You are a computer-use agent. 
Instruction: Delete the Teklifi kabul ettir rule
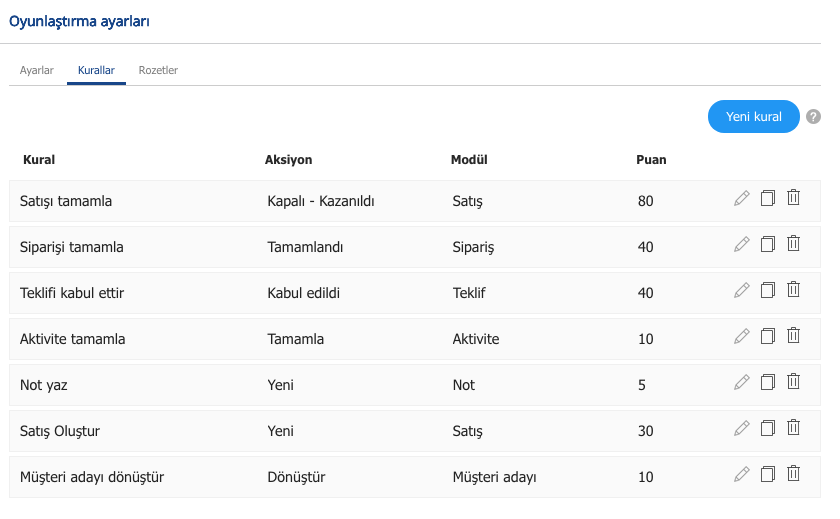[793, 290]
